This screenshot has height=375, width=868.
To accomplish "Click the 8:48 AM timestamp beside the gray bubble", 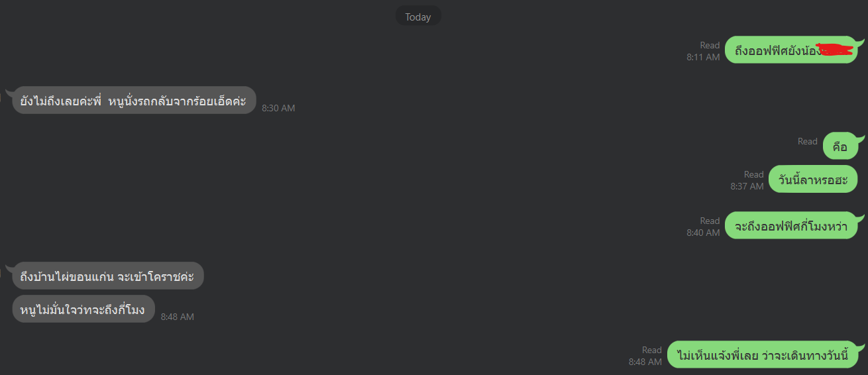I will pos(178,317).
